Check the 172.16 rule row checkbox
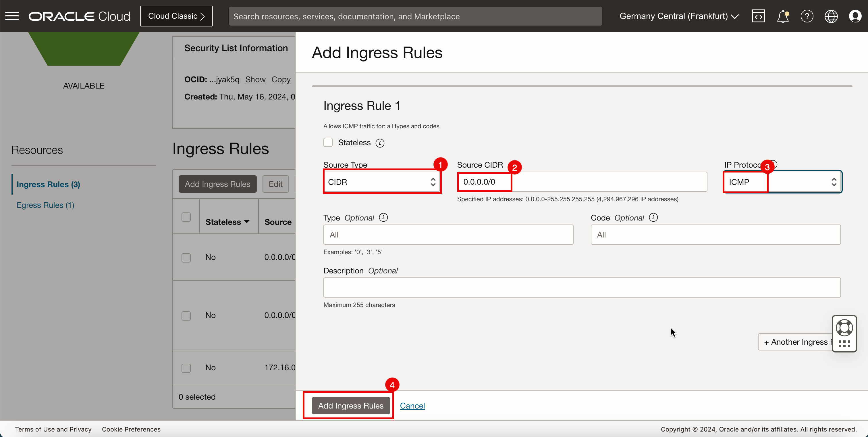This screenshot has height=437, width=868. click(186, 368)
